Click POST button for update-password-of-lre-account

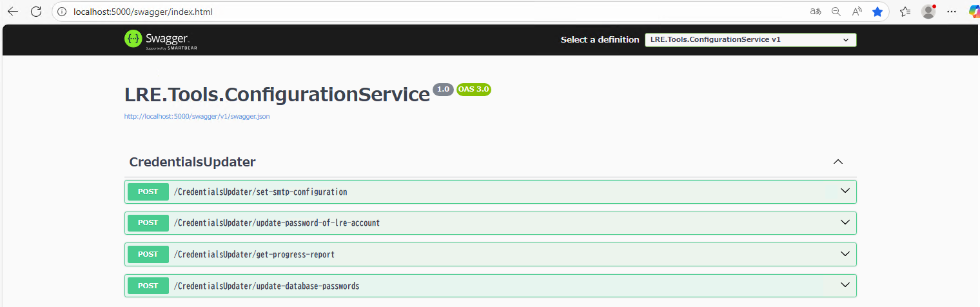tap(148, 223)
